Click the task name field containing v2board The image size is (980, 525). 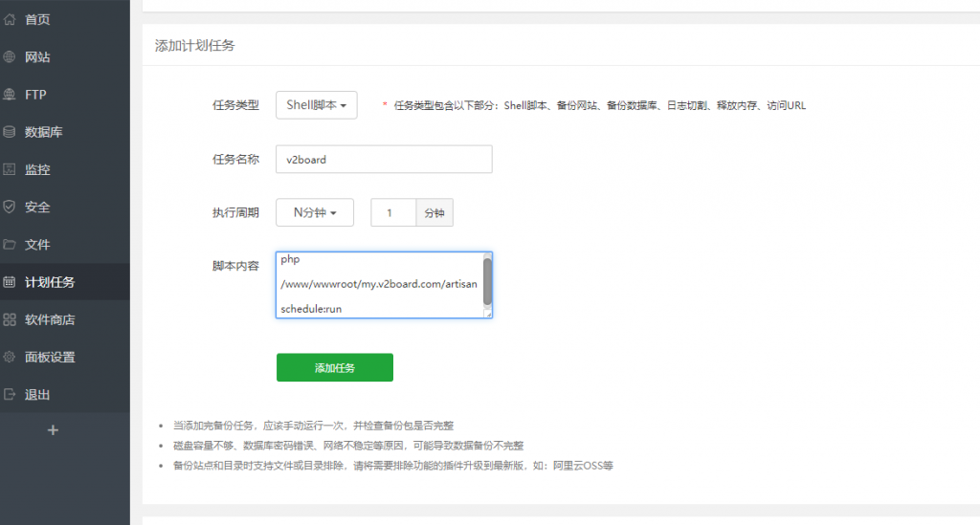click(x=383, y=160)
